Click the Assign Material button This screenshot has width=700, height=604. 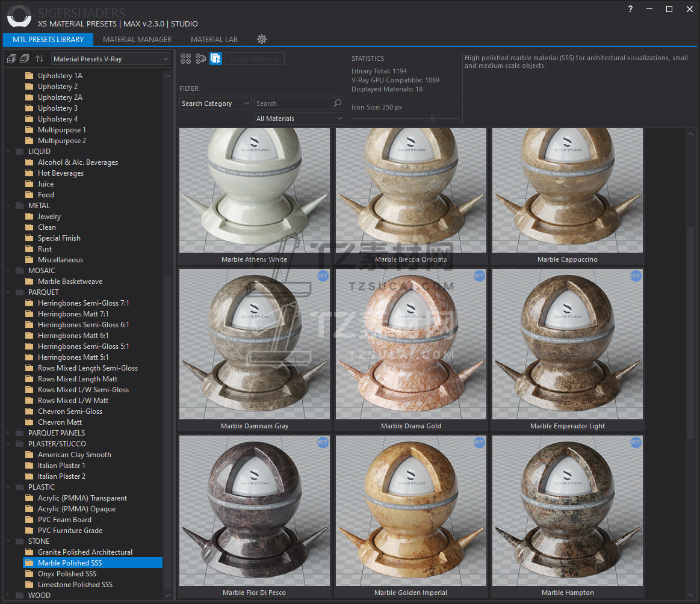click(x=255, y=59)
